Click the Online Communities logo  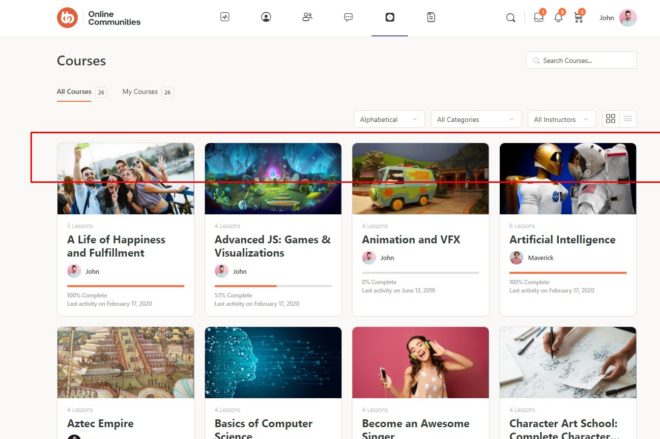tap(99, 18)
